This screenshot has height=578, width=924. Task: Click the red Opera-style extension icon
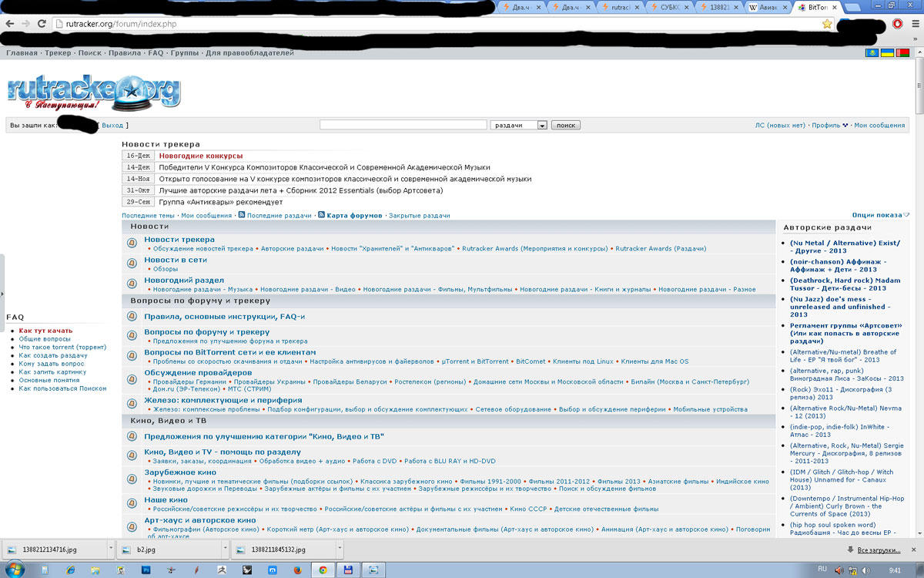(x=898, y=24)
